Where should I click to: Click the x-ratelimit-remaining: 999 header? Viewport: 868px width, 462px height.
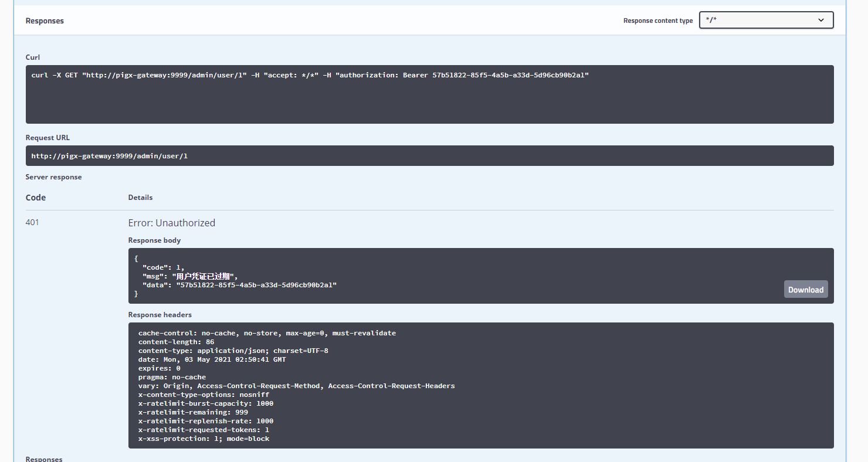tap(193, 412)
